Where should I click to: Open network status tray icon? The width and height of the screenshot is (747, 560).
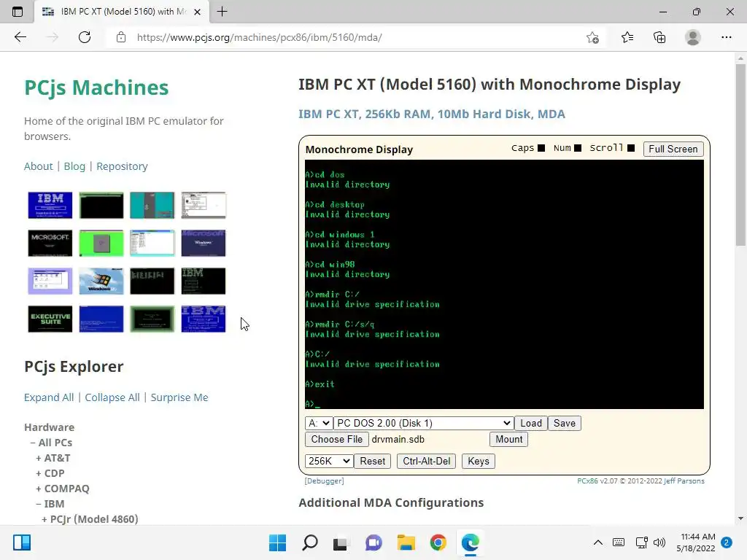tap(641, 542)
